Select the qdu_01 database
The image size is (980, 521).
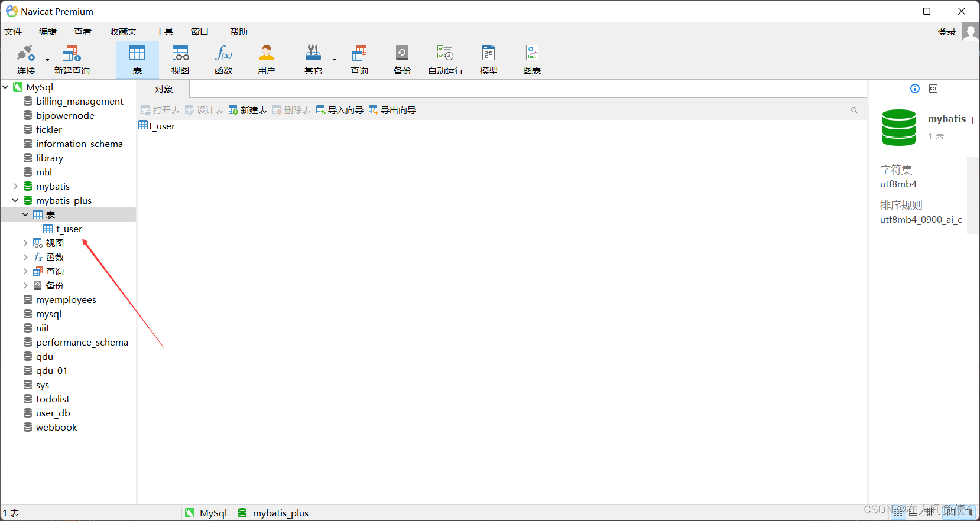pyautogui.click(x=51, y=370)
